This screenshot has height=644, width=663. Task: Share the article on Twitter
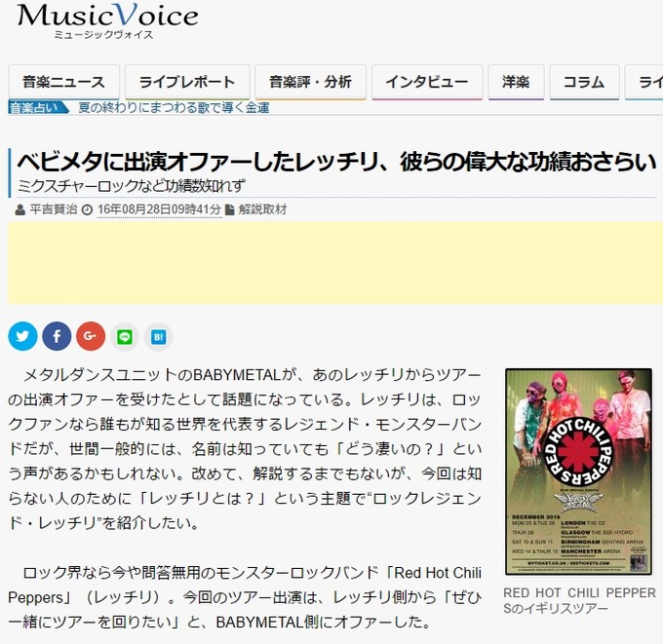coord(22,336)
